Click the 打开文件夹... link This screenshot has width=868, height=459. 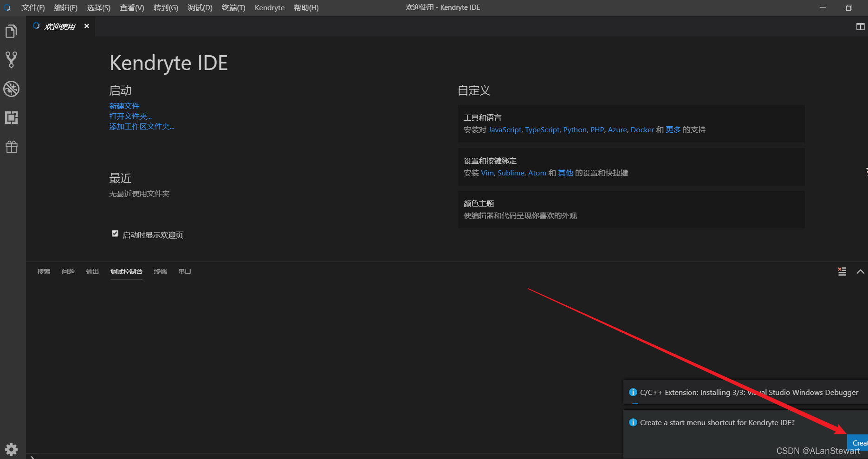point(130,116)
